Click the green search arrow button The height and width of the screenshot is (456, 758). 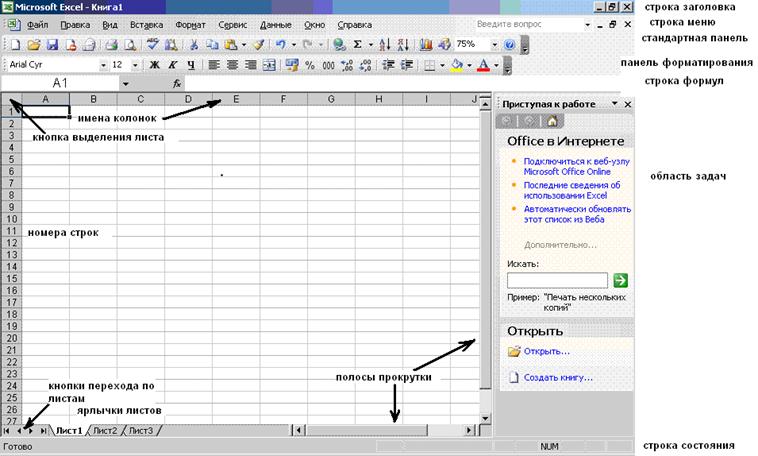pyautogui.click(x=620, y=280)
